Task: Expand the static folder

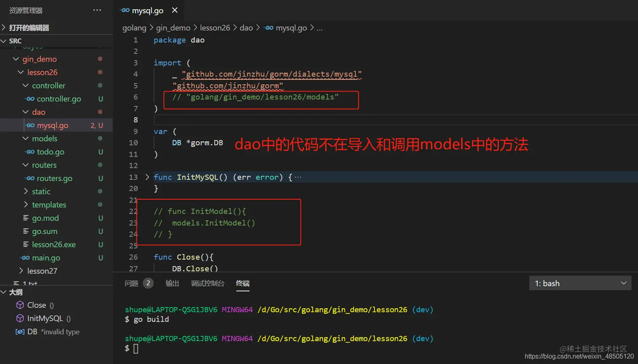Action: click(x=26, y=191)
